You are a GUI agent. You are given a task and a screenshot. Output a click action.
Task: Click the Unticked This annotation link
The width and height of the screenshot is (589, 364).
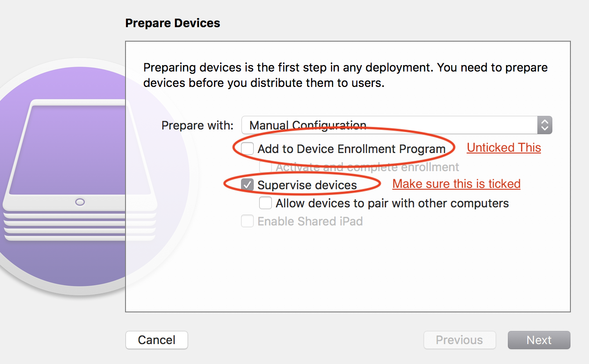coord(503,148)
